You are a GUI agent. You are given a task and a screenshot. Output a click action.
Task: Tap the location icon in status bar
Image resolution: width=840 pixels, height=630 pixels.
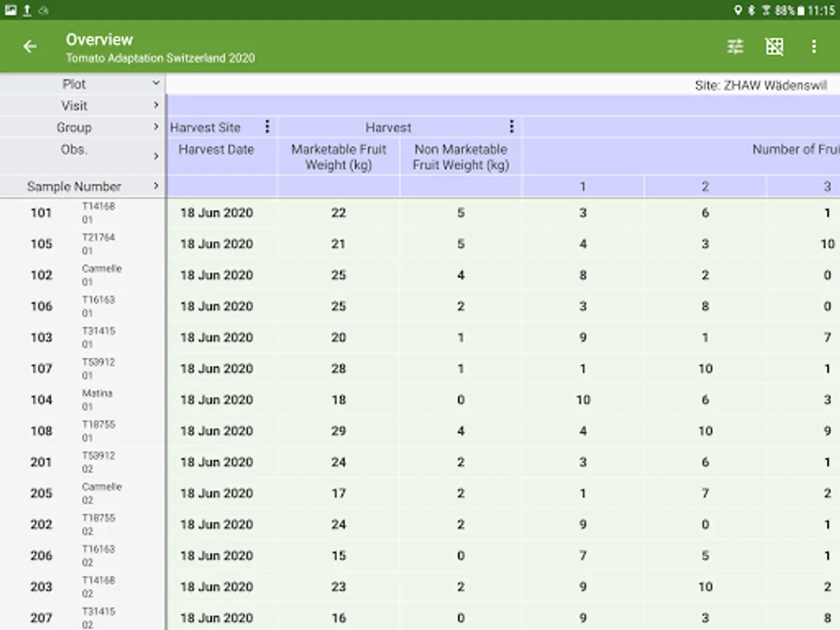(x=738, y=10)
